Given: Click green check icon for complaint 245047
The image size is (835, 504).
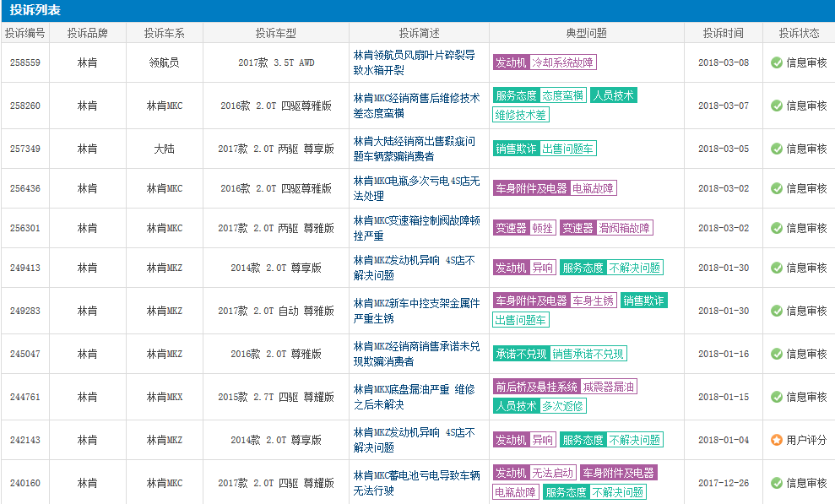Looking at the screenshot, I should pos(777,354).
